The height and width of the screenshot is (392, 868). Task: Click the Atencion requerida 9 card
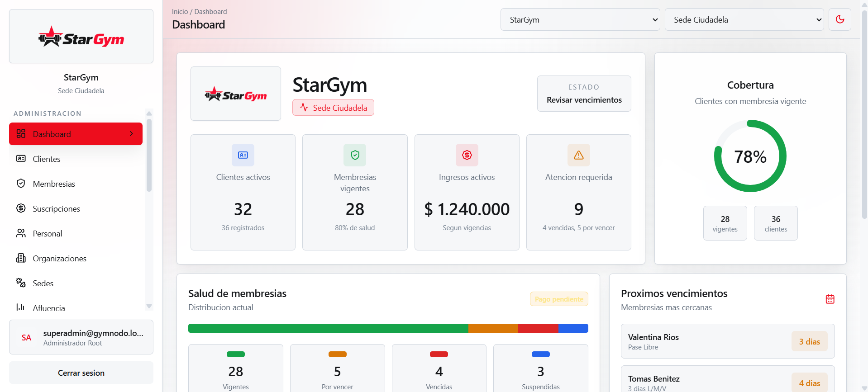tap(579, 192)
